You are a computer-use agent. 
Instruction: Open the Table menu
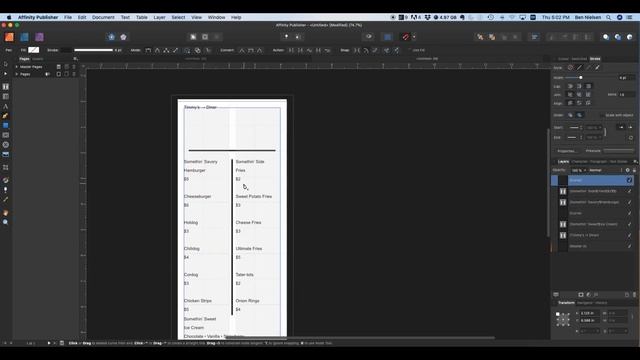coord(142,18)
